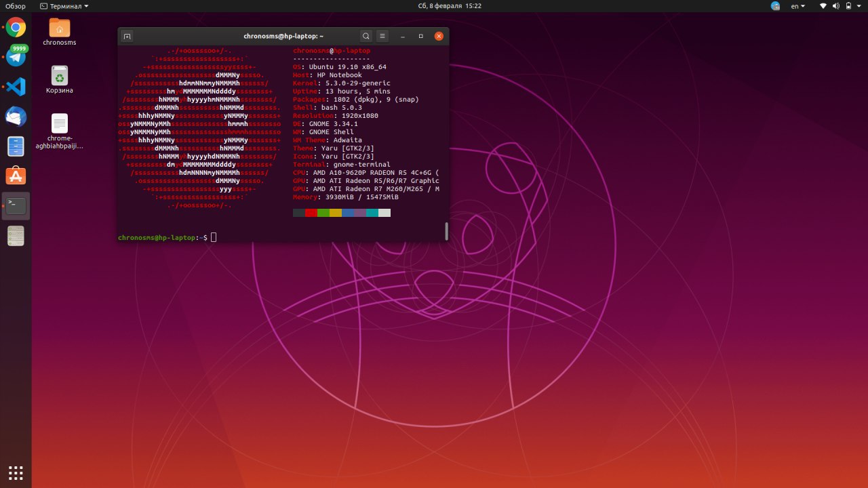Close the terminal window
Image resolution: width=868 pixels, height=488 pixels.
(439, 36)
